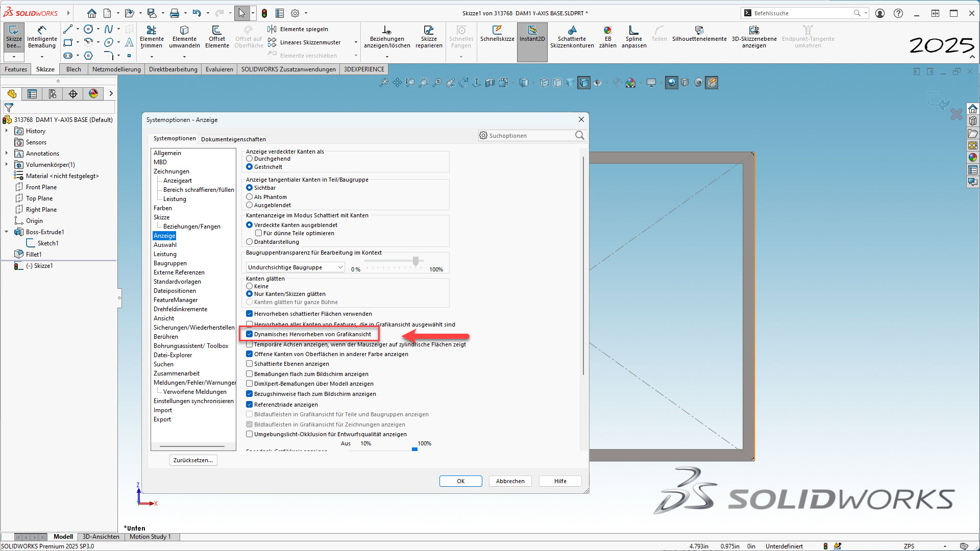Click the Skizze reparieren icon
The width and height of the screenshot is (980, 551).
[429, 36]
